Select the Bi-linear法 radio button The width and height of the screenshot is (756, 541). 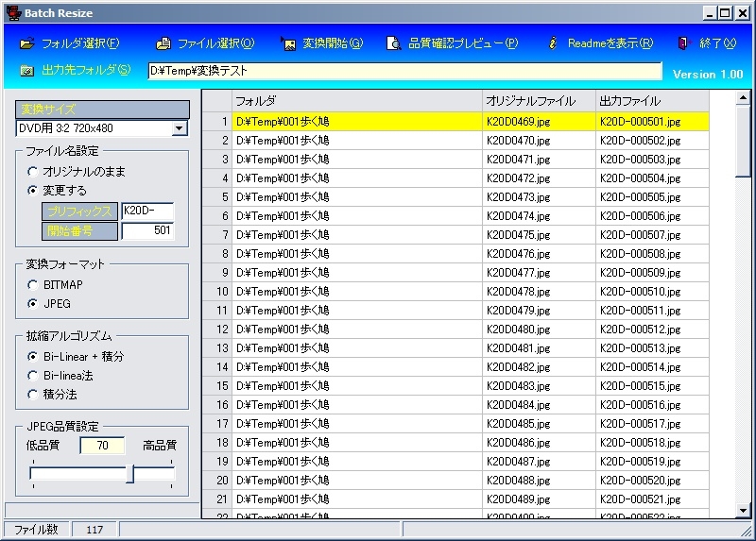34,376
